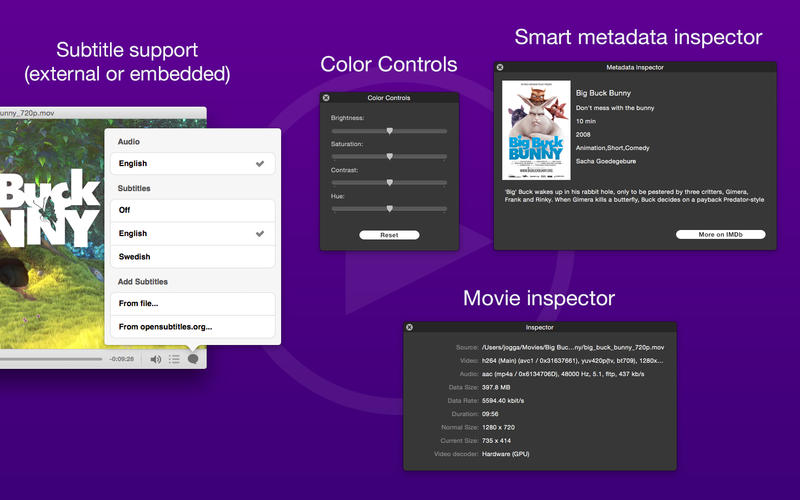Screen dimensions: 800x500
Task: Click the video player title bar filename
Action: tap(27, 113)
